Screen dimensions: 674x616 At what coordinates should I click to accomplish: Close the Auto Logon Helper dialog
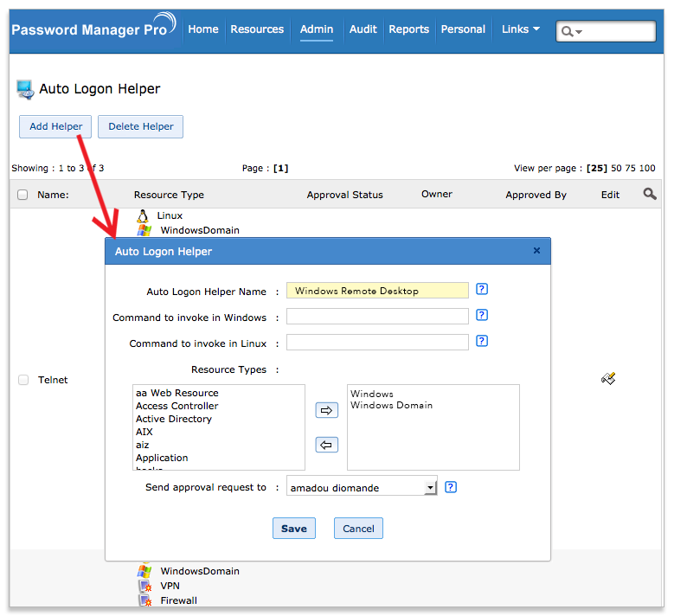click(x=536, y=251)
